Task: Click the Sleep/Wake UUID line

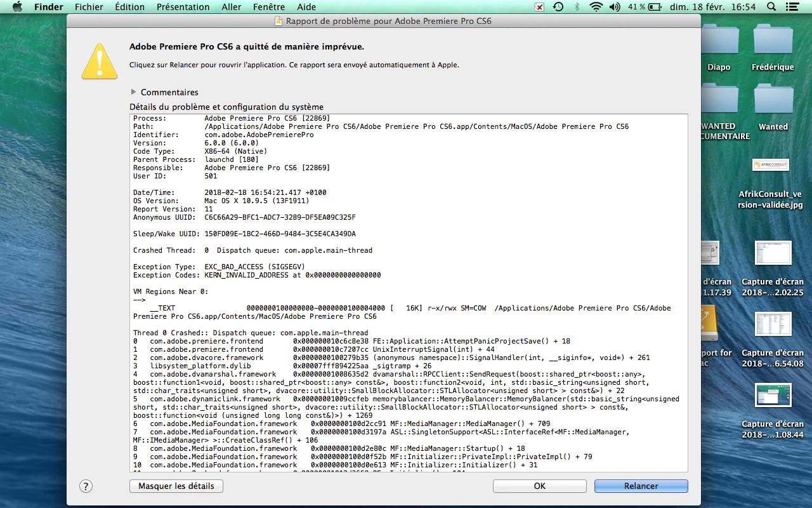Action: [244, 234]
